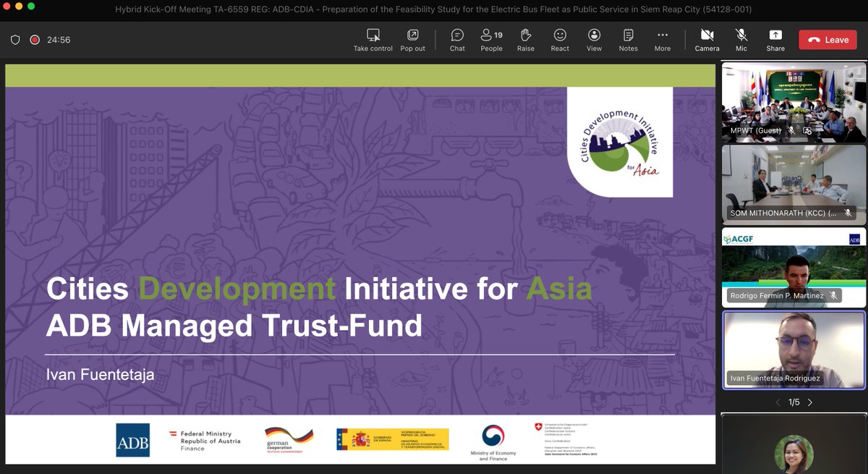The width and height of the screenshot is (868, 474).
Task: Select Ivan Fuentetaja Rodriguez video tile
Action: click(793, 350)
